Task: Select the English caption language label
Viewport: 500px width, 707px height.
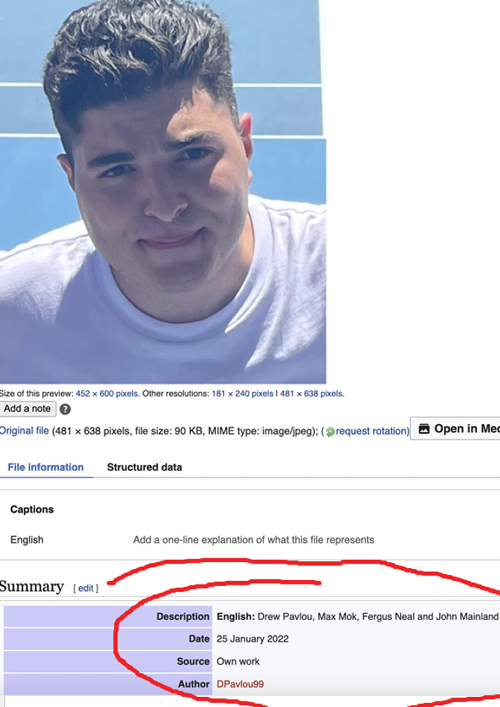Action: [x=27, y=540]
